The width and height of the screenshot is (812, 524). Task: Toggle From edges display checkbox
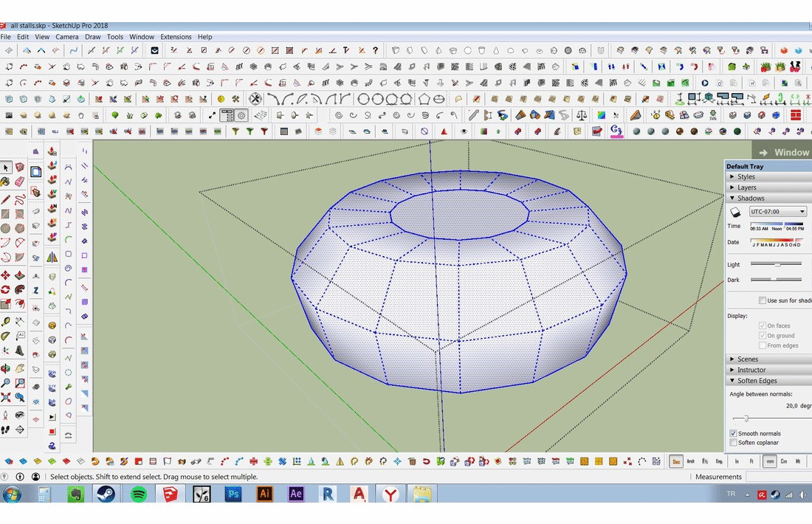pyautogui.click(x=763, y=345)
